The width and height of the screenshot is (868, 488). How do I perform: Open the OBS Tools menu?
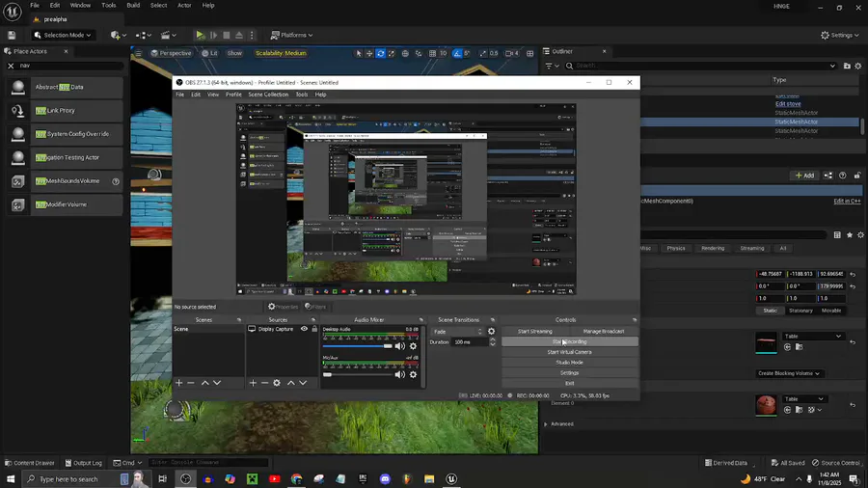302,95
